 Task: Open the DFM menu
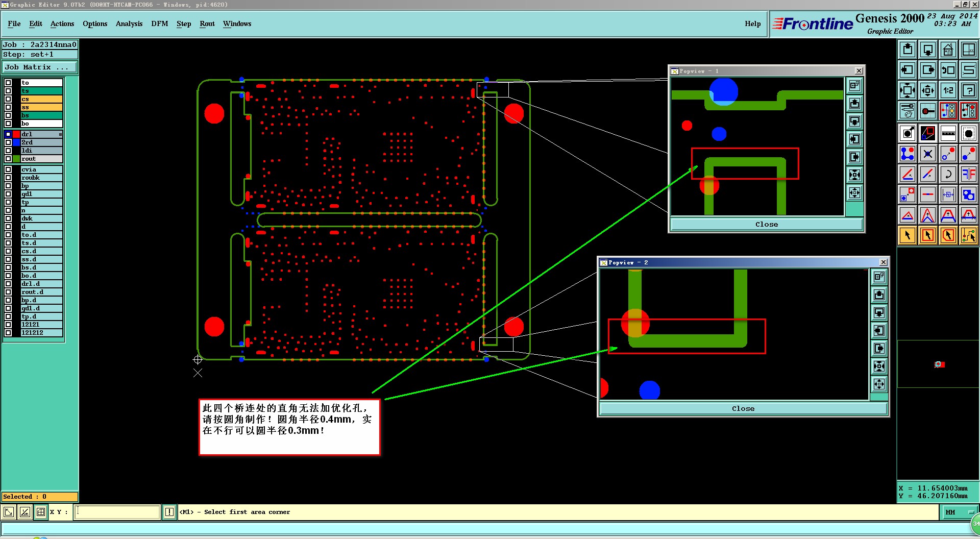coord(160,23)
